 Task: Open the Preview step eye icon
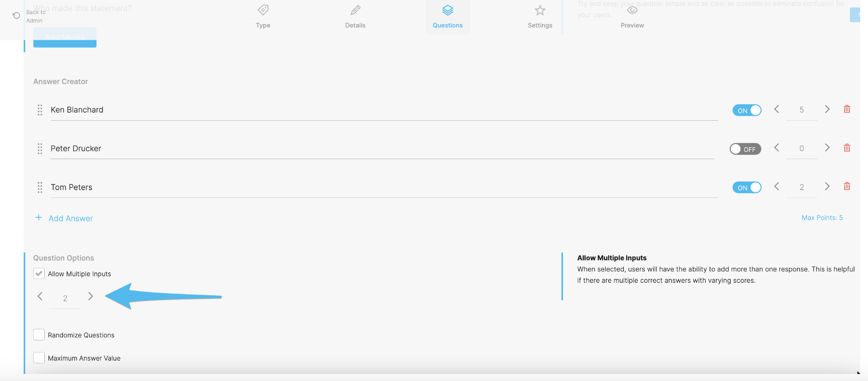coord(633,10)
